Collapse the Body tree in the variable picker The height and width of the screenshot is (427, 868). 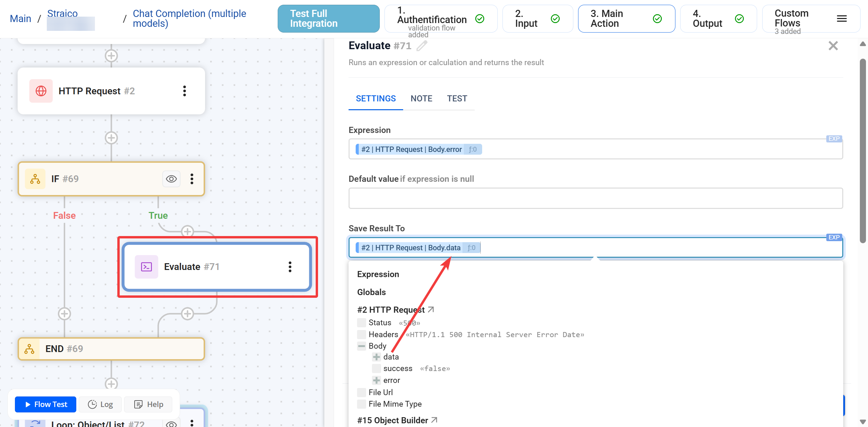[361, 346]
